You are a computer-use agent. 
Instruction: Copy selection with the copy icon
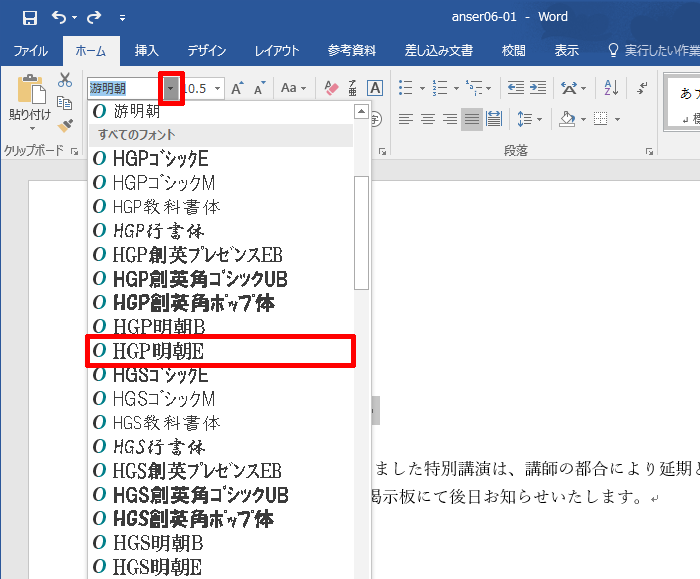65,103
